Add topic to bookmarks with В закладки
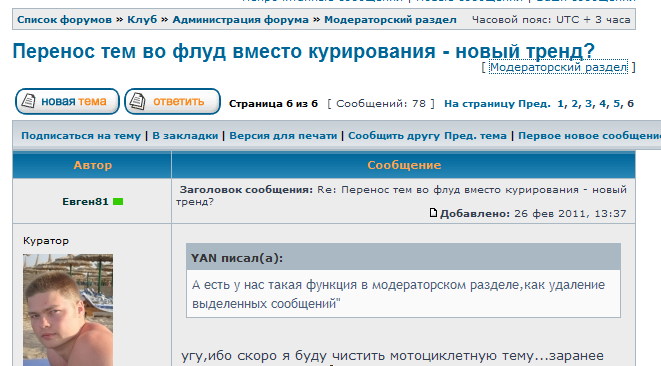The width and height of the screenshot is (661, 366). pos(185,136)
